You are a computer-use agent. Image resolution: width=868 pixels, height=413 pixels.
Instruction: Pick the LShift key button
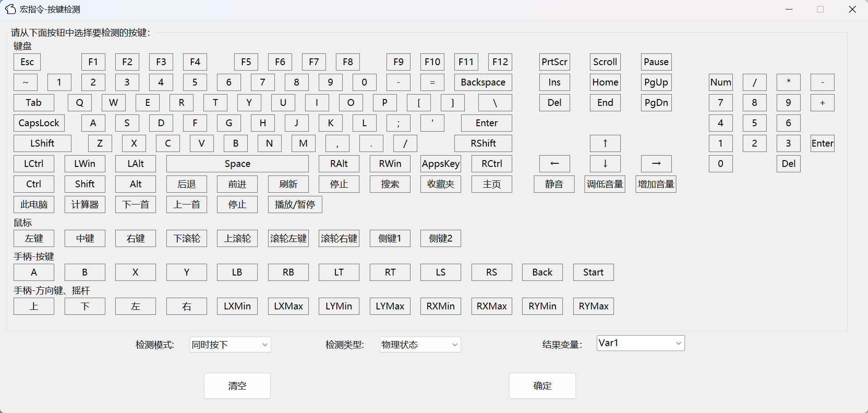(x=42, y=143)
